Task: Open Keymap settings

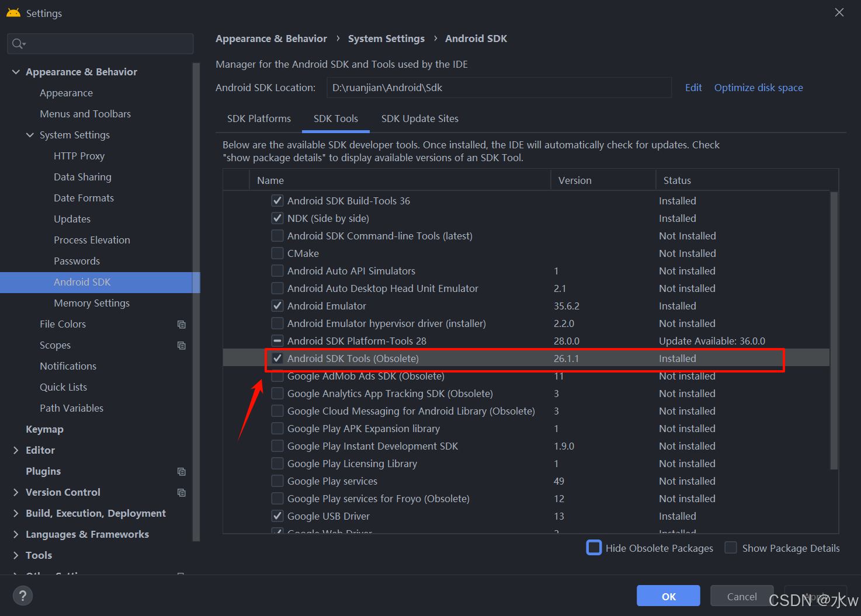Action: [x=44, y=429]
